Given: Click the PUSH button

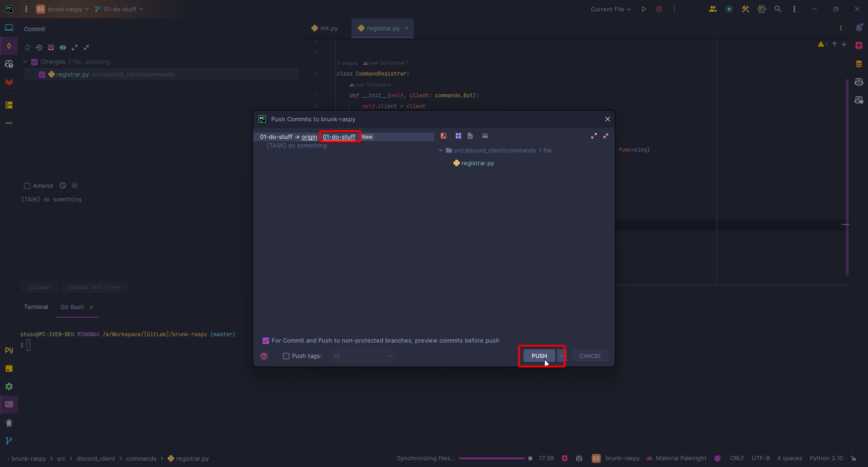Looking at the screenshot, I should (x=539, y=356).
